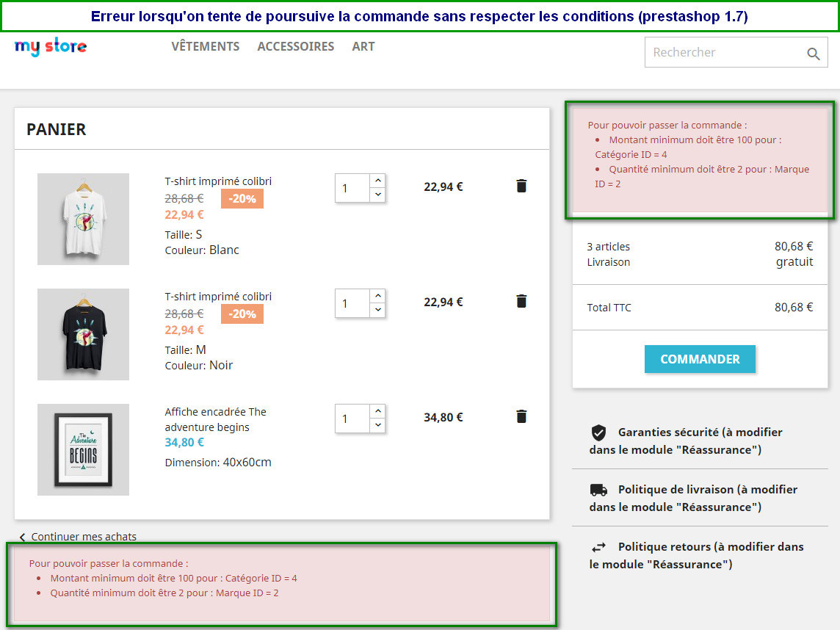Click -20% discount badge of black T-shirt
840x630 pixels.
242,314
